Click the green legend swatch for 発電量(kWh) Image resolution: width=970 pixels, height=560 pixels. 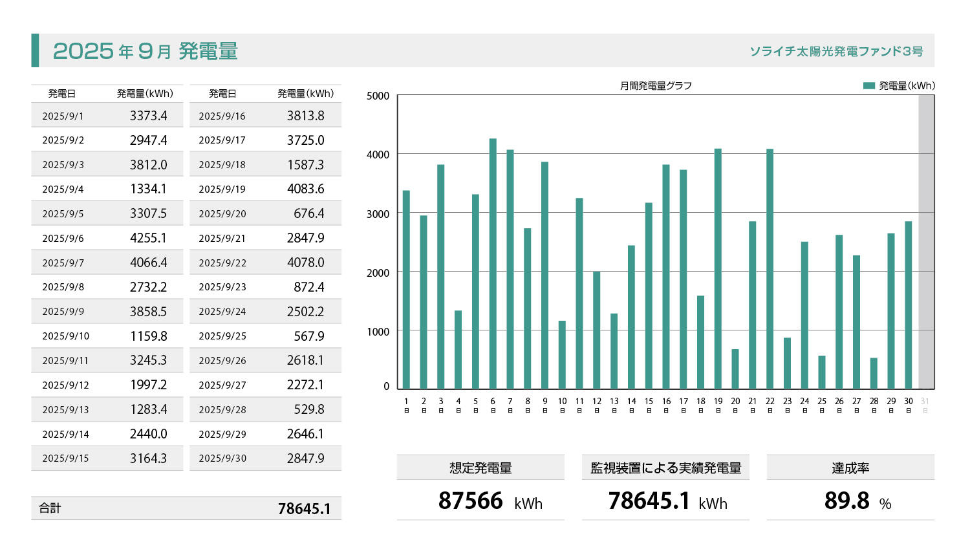[x=868, y=85]
